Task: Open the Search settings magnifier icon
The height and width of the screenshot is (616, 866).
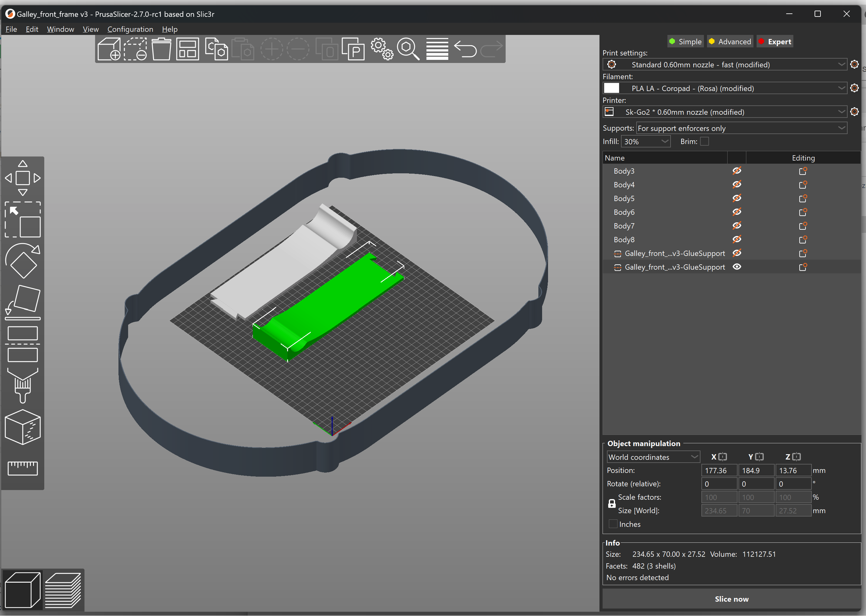Action: tap(408, 49)
